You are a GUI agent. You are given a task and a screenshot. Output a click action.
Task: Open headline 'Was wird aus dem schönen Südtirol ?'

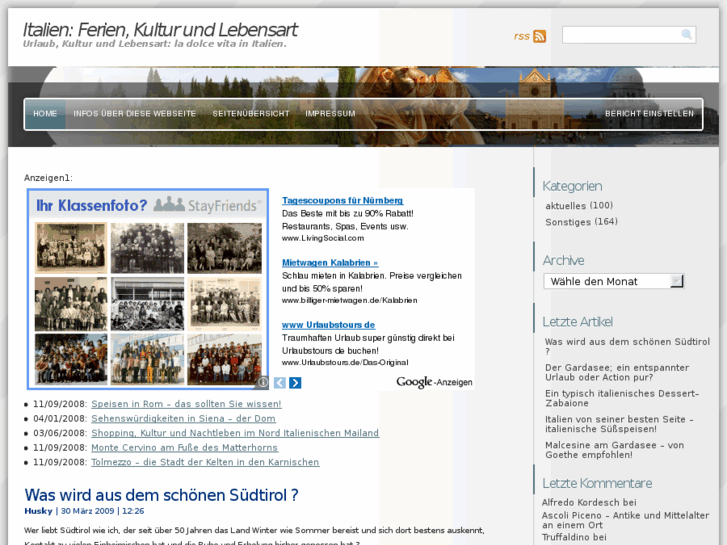point(161,495)
